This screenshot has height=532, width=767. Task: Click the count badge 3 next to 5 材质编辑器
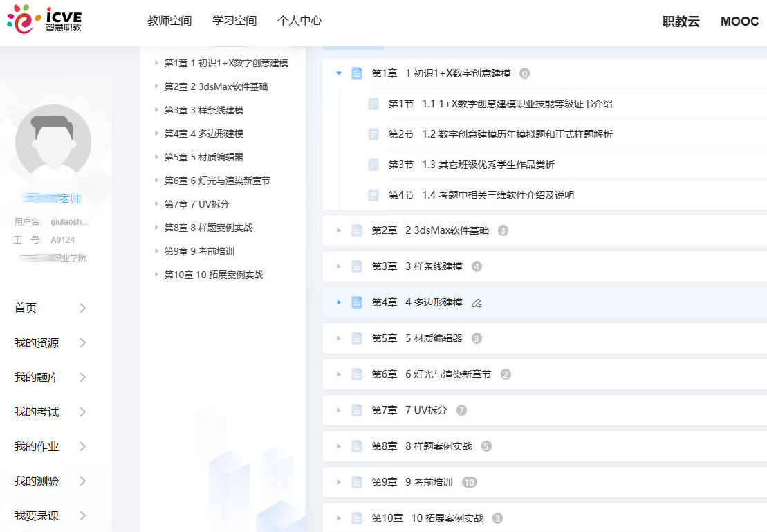[x=477, y=338]
